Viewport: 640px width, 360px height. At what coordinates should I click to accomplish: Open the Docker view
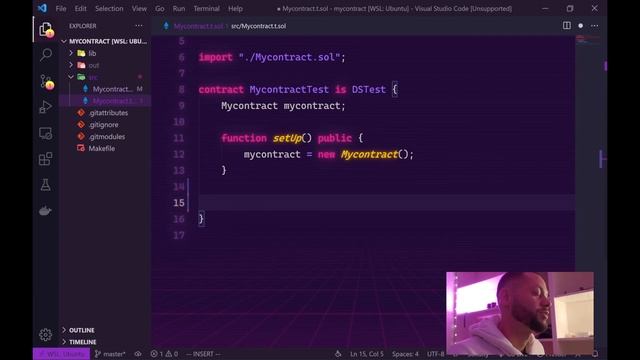coord(45,211)
